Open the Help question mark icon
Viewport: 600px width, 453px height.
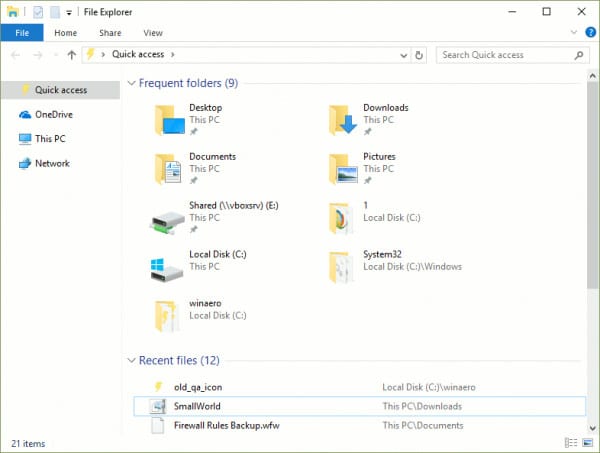point(590,32)
